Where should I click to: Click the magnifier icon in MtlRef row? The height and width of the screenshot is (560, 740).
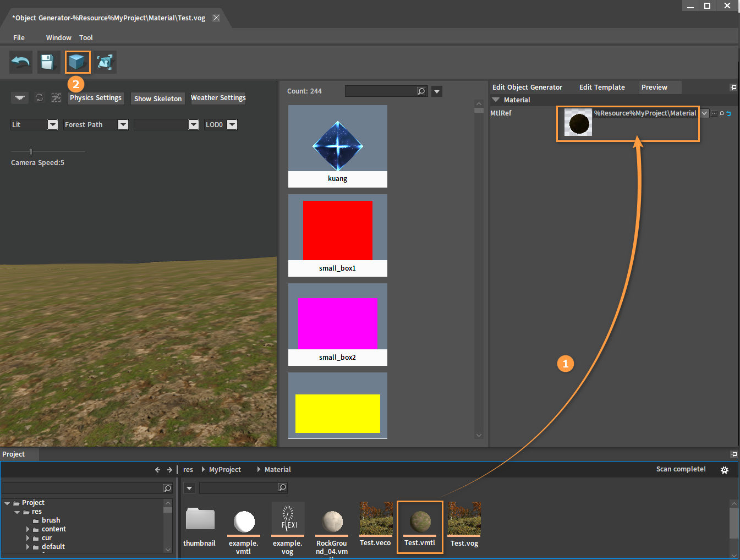[722, 113]
